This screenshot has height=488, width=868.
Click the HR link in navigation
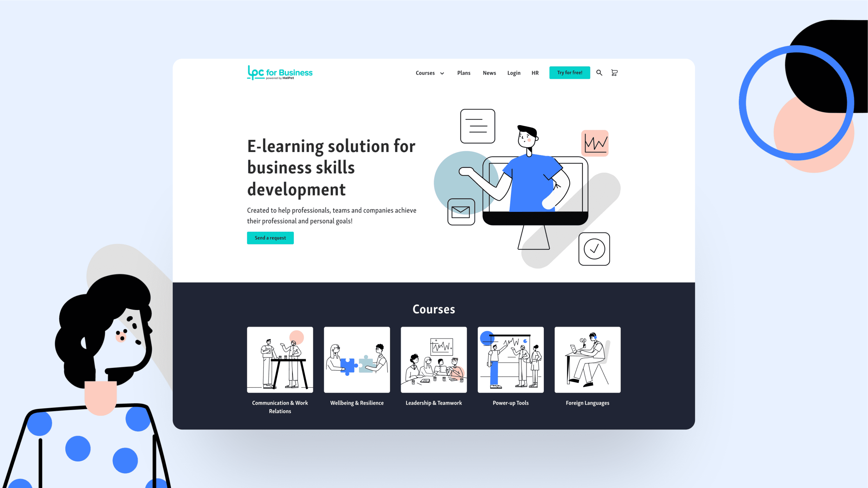(535, 73)
